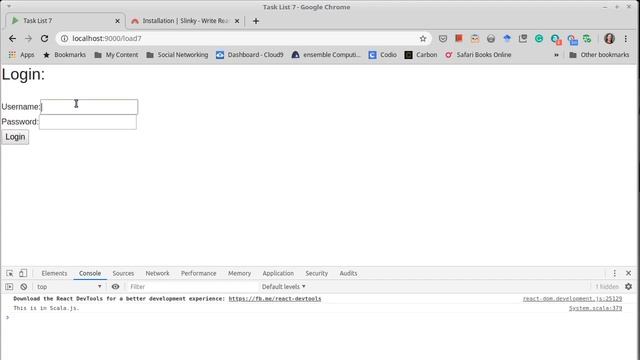Open the Application panel
Viewport: 640px width, 360px height.
pyautogui.click(x=278, y=273)
